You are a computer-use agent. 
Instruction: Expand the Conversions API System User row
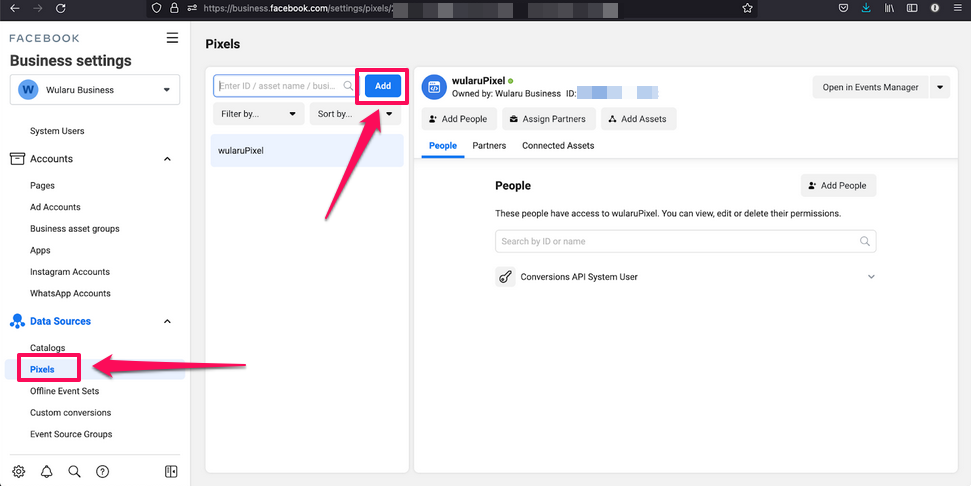tap(871, 277)
